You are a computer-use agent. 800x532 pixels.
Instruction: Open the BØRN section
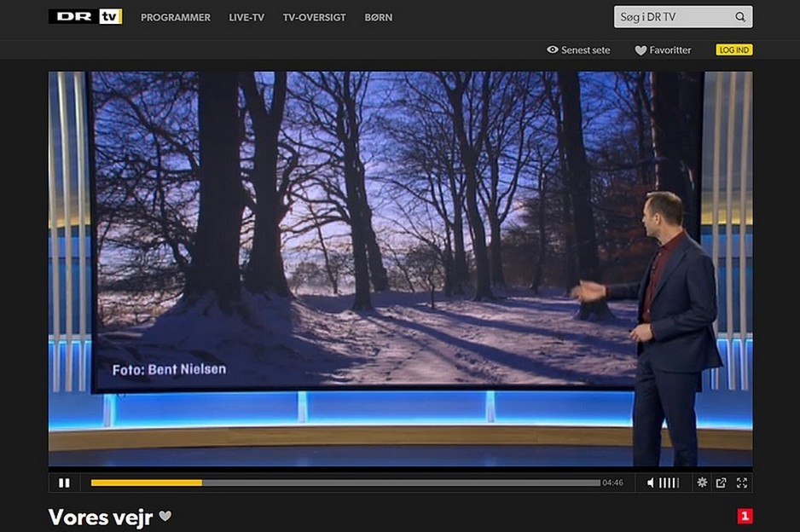tap(379, 17)
